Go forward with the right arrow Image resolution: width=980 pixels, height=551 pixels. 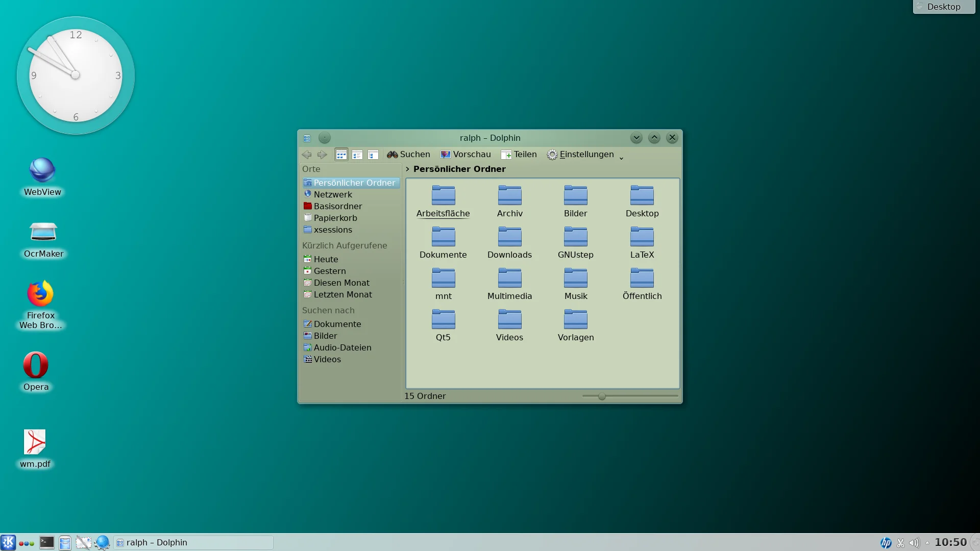pos(322,155)
